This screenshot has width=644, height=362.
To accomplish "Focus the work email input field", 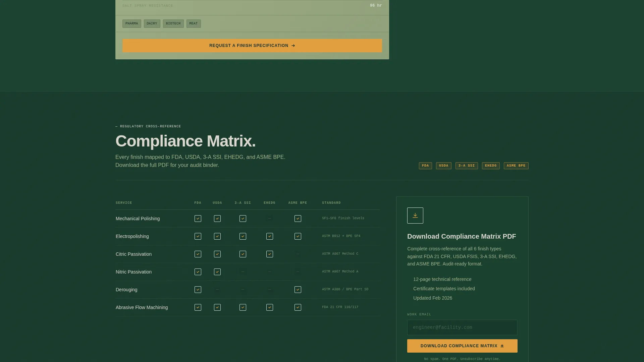I will point(462,327).
